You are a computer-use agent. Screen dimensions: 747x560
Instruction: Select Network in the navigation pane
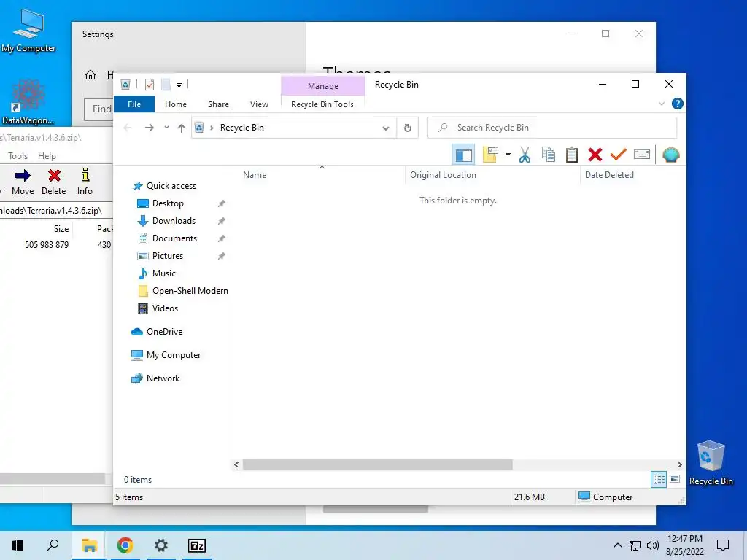[x=163, y=378]
